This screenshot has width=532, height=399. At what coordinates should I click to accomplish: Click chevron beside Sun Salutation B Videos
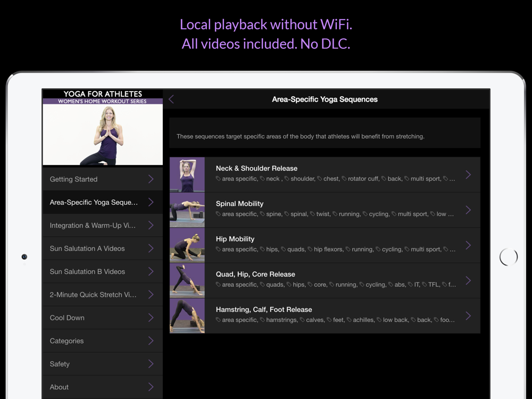point(151,271)
